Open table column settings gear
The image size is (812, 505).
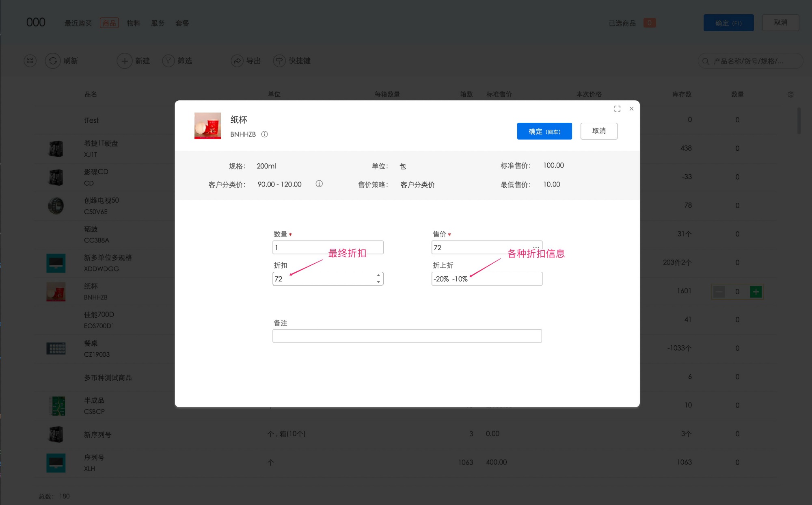coord(790,94)
